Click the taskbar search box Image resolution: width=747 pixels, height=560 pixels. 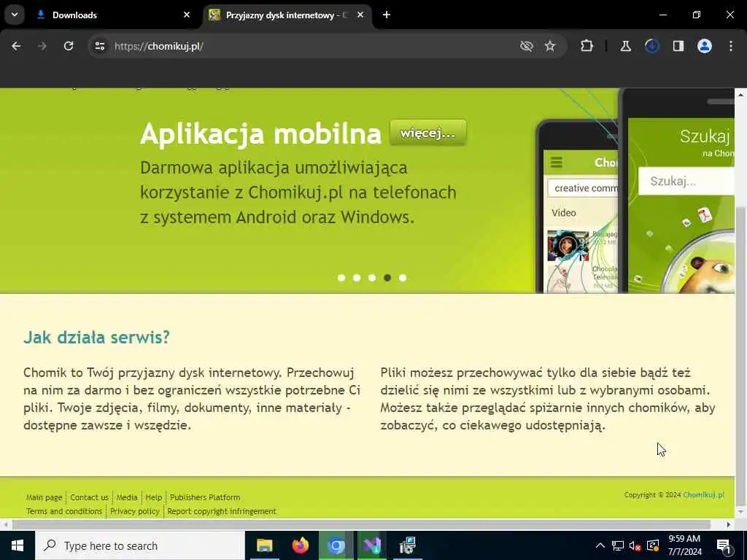[x=140, y=545]
